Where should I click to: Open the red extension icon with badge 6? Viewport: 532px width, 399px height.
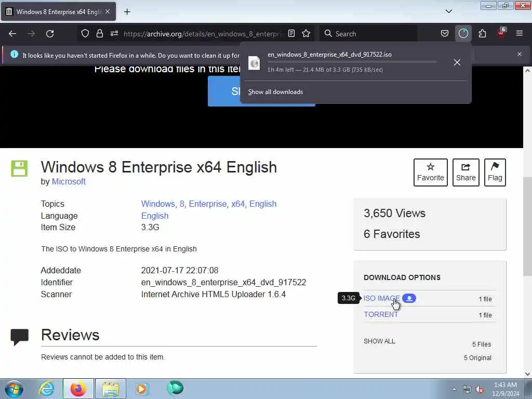[x=501, y=33]
